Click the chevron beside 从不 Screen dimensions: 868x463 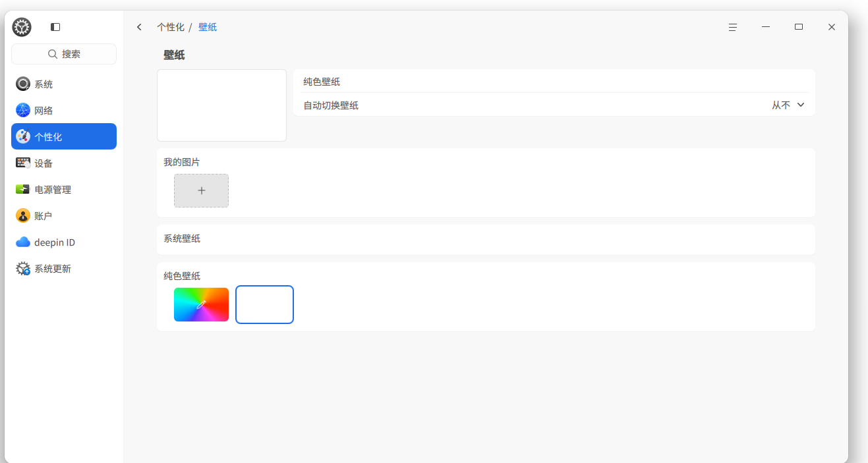point(801,105)
